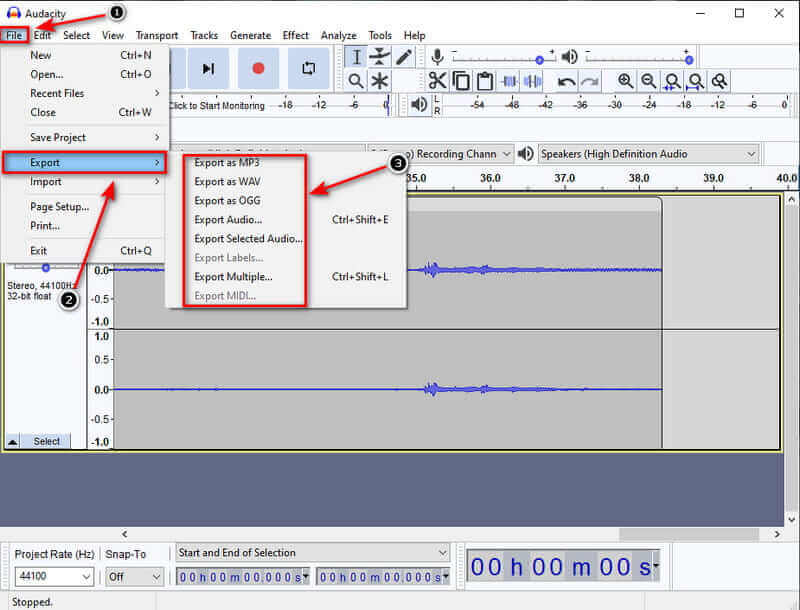Toggle the Loop playback button

point(308,68)
